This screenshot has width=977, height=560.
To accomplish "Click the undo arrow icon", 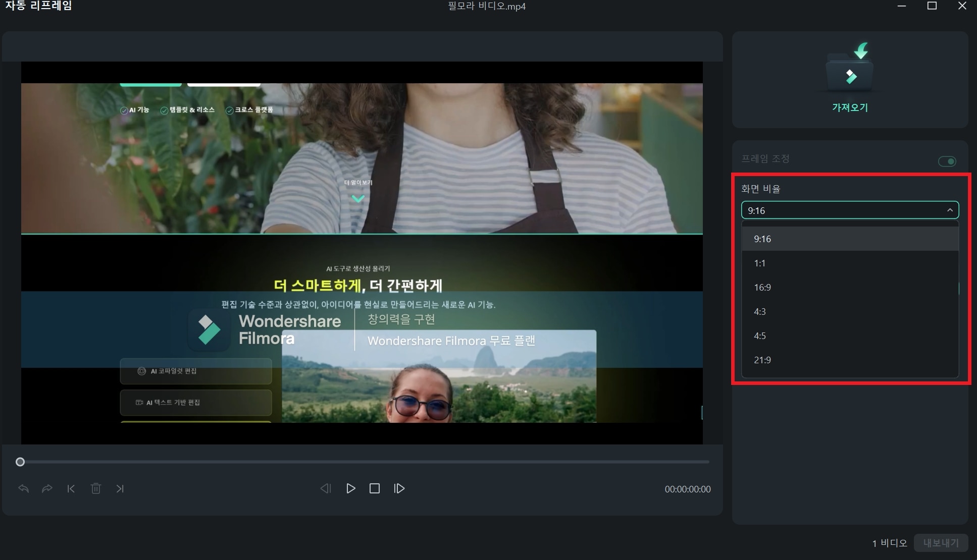I will tap(23, 488).
